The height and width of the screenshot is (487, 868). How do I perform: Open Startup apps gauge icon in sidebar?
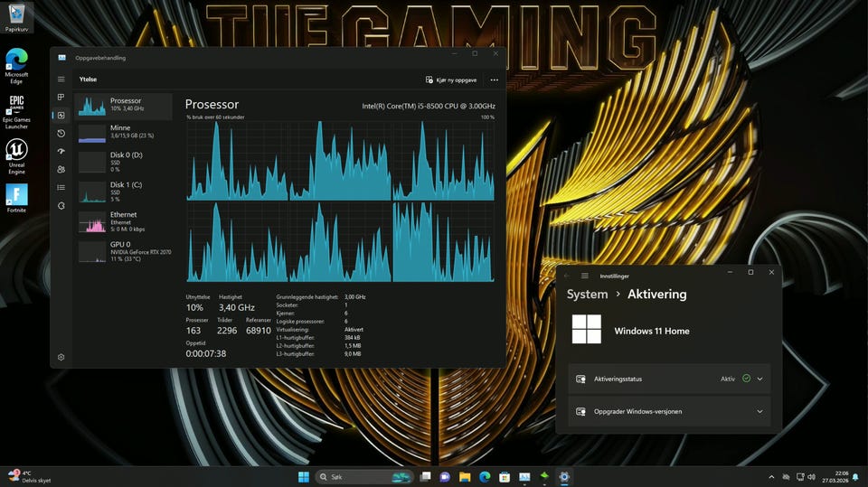61,151
